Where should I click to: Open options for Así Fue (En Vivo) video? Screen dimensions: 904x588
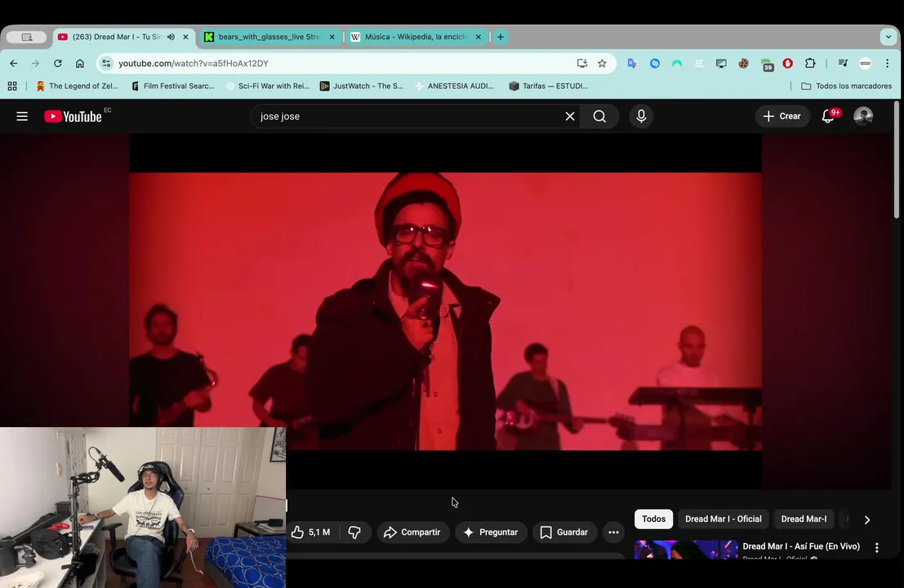[877, 548]
